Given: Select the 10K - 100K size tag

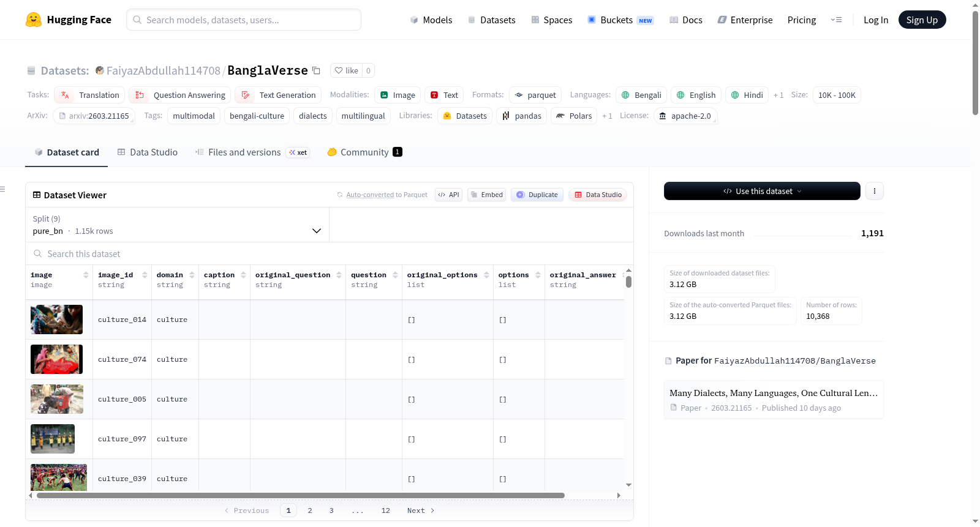Looking at the screenshot, I should tap(837, 95).
